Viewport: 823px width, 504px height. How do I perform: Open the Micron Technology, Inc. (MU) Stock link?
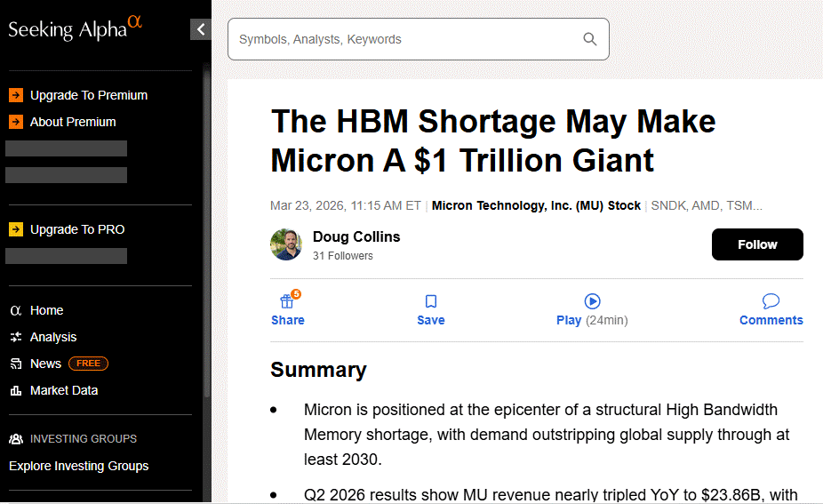536,205
